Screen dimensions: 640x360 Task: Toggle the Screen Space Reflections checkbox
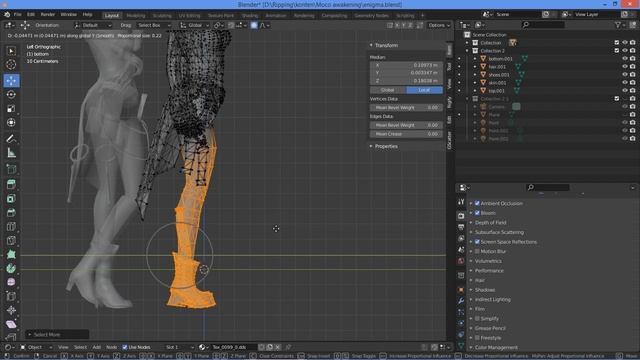point(477,242)
